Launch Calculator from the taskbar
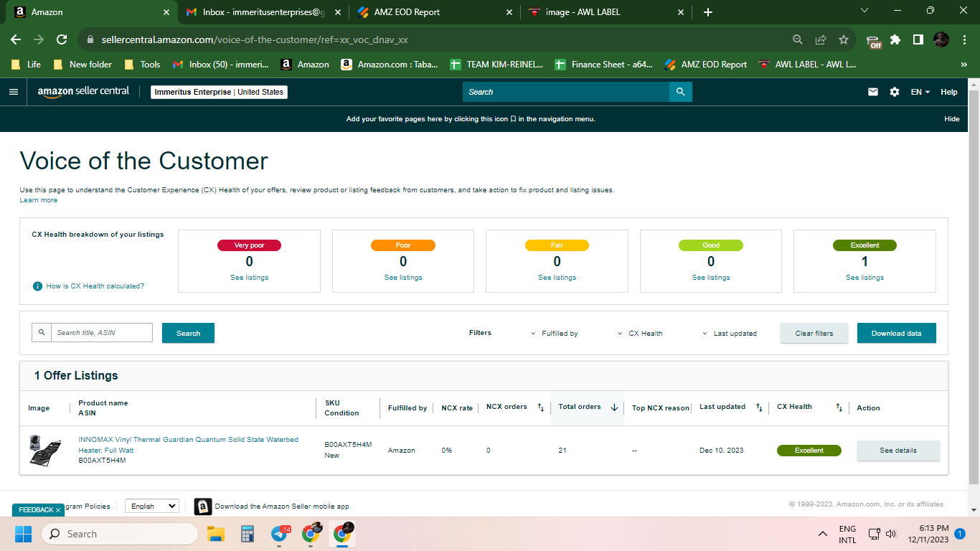This screenshot has width=980, height=551. [248, 534]
